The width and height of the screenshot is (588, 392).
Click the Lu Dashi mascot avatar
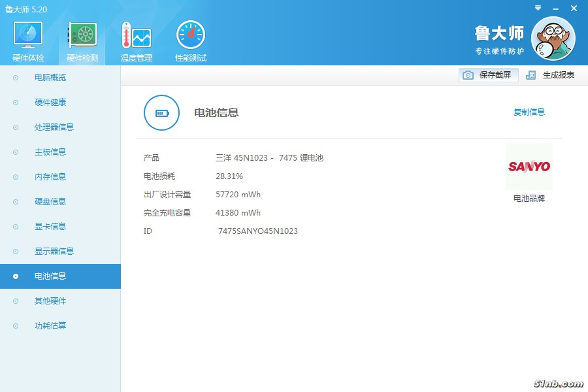click(553, 39)
